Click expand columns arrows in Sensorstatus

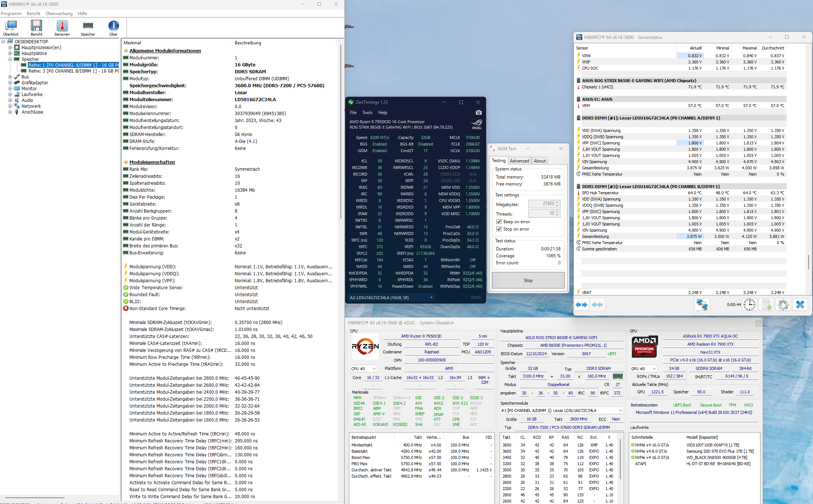pos(582,305)
